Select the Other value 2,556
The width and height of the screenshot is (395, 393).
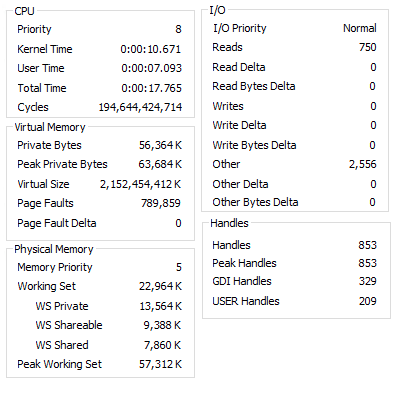click(x=363, y=164)
